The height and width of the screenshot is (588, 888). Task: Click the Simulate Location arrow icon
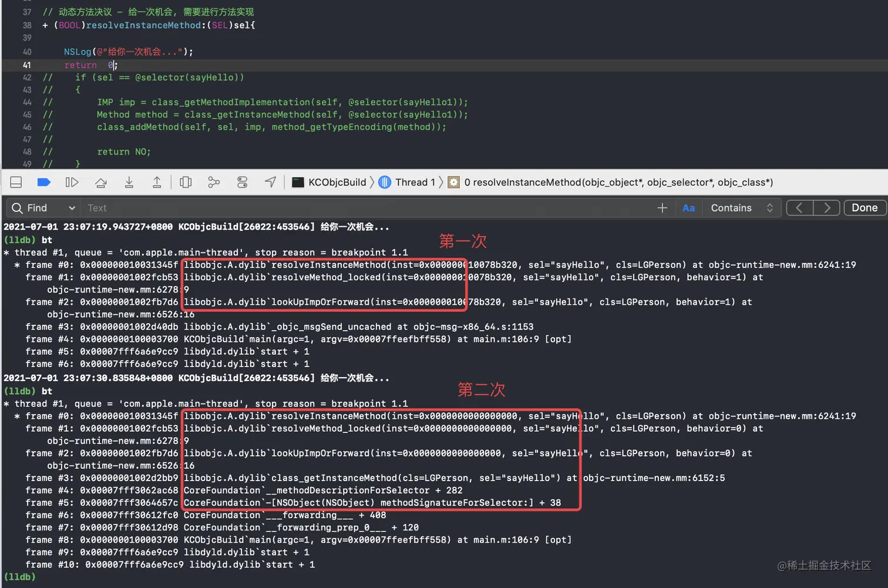point(270,182)
